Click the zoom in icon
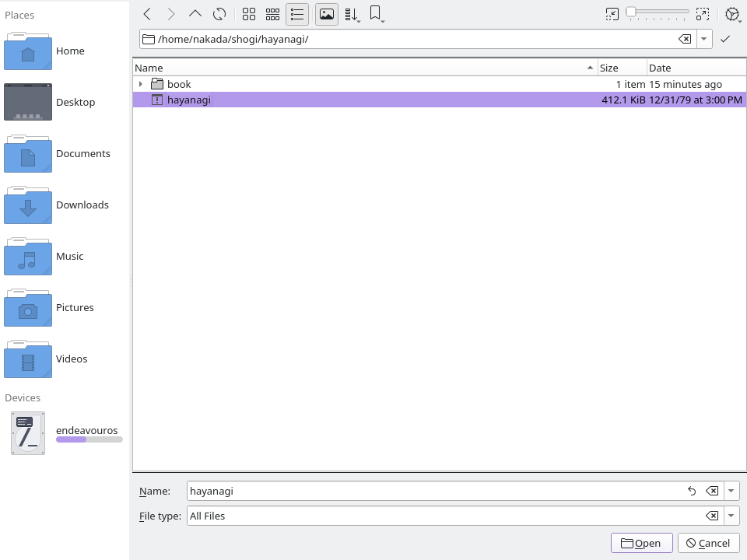747x560 pixels. click(x=703, y=14)
